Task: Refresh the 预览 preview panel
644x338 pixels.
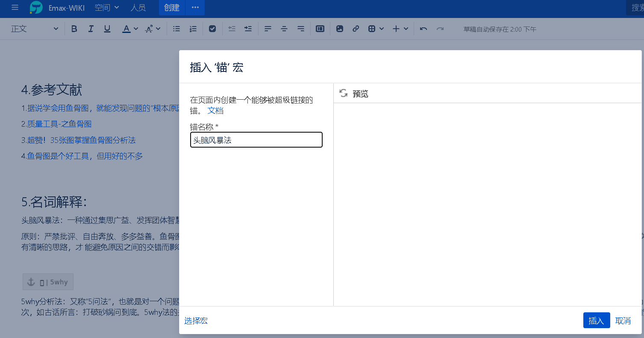Action: [343, 94]
